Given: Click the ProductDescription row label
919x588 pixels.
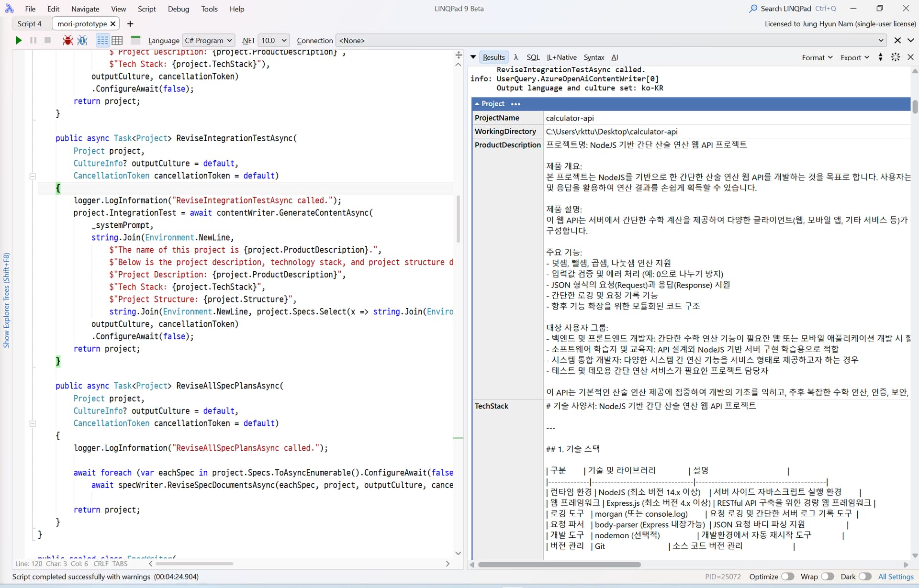Looking at the screenshot, I should click(x=507, y=145).
